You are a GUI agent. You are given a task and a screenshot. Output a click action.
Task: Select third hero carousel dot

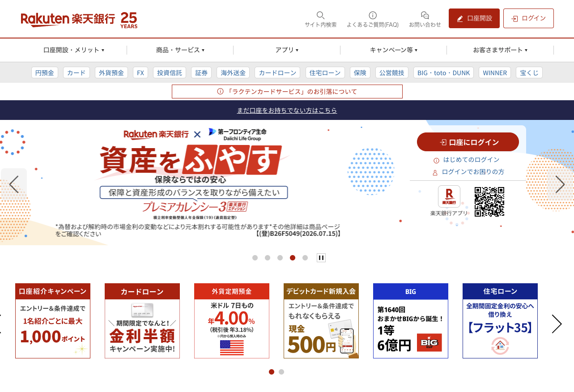280,258
